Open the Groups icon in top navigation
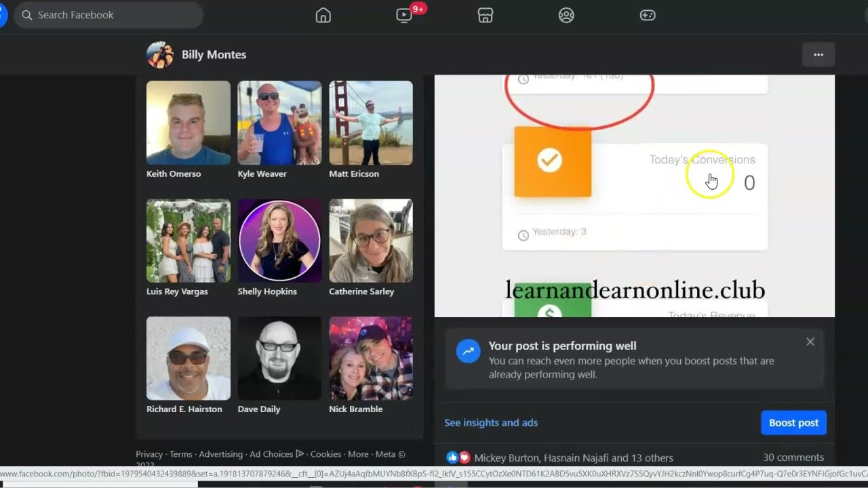868x488 pixels. tap(566, 15)
